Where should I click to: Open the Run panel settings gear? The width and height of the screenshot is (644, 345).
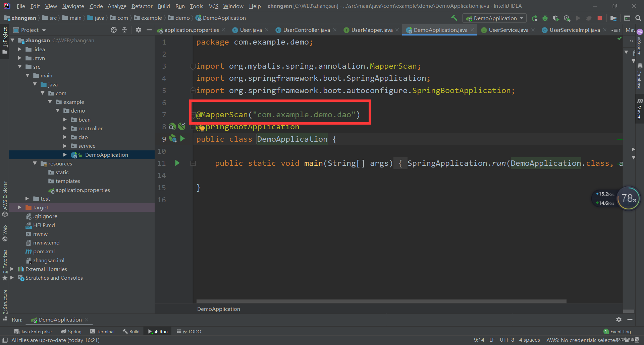(x=619, y=320)
